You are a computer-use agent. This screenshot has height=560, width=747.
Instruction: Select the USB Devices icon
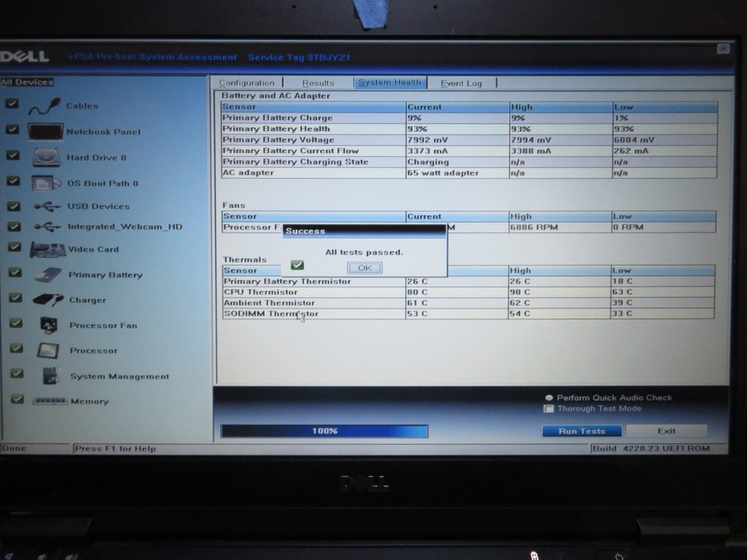pyautogui.click(x=47, y=206)
